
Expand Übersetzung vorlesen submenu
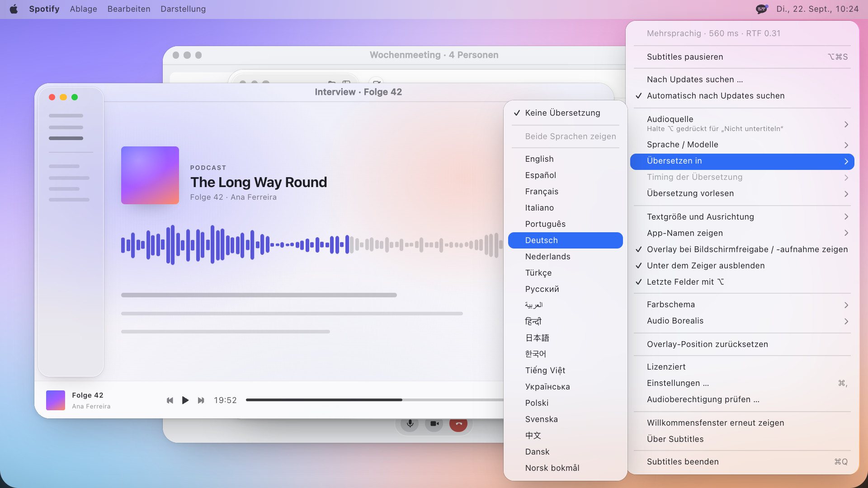point(742,193)
